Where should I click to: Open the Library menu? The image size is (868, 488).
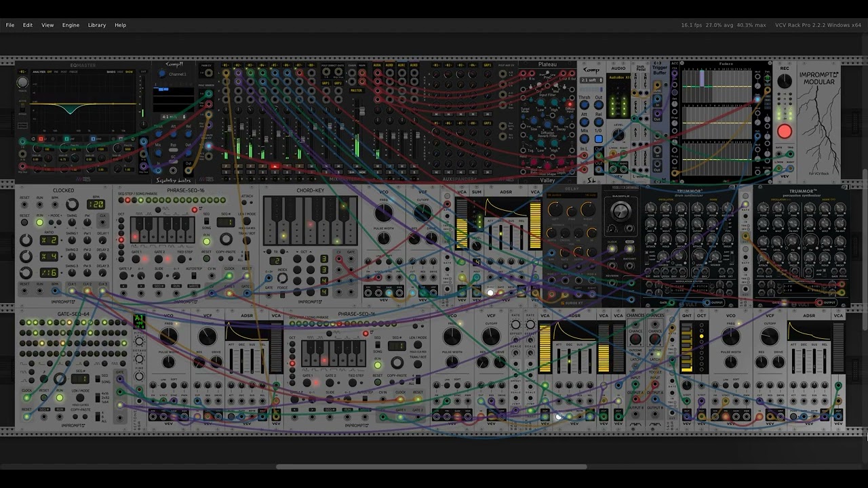pos(97,25)
